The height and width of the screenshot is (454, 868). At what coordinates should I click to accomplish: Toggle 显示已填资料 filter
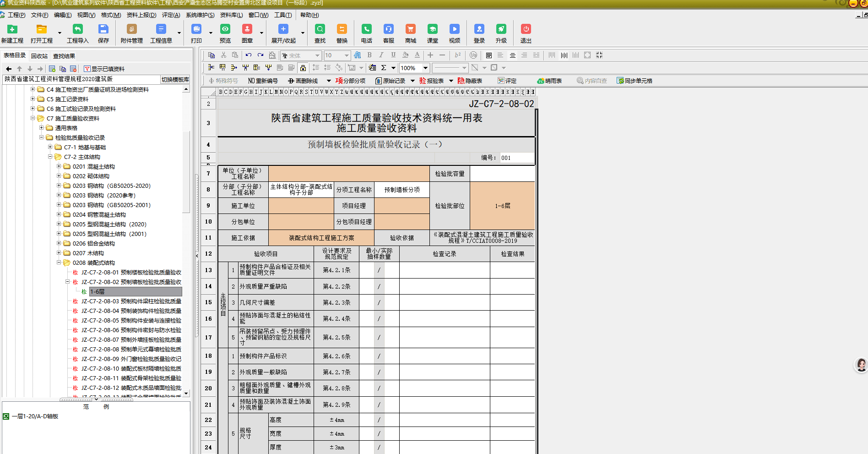[104, 69]
